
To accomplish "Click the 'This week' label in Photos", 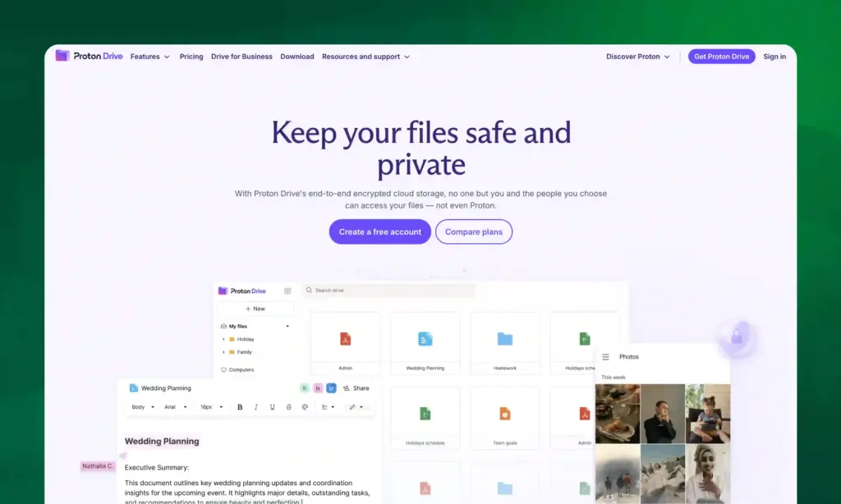I will tap(613, 378).
